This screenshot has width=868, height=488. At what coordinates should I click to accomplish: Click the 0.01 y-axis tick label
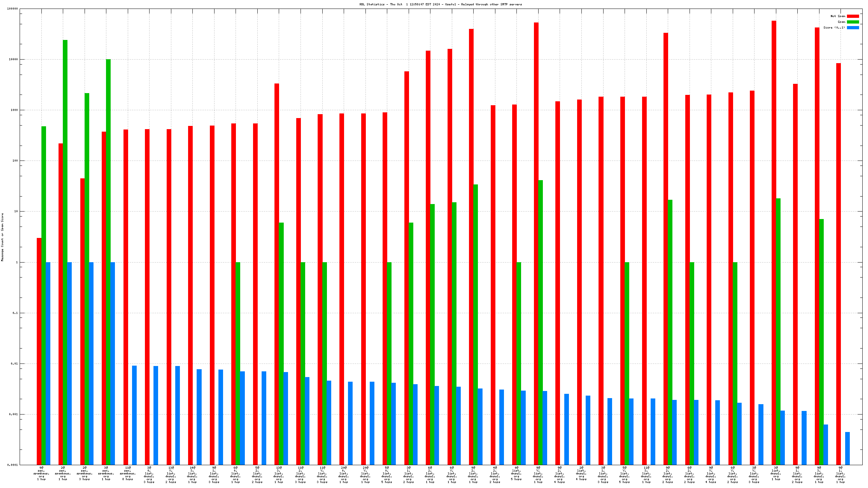click(x=14, y=364)
